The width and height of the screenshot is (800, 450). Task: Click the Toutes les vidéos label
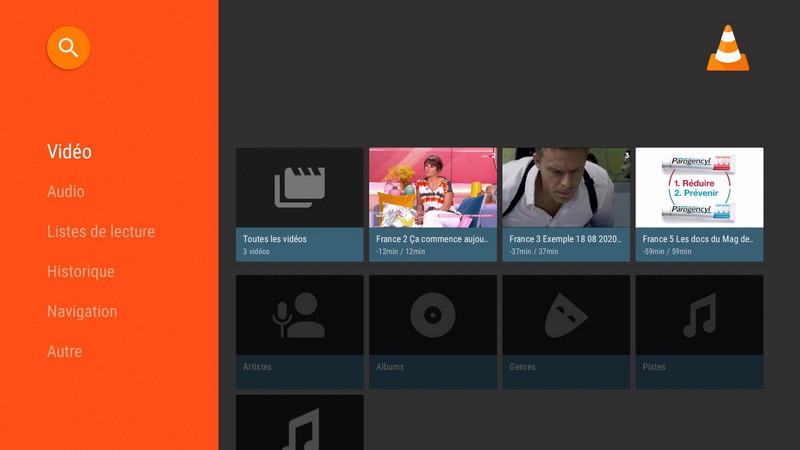click(275, 240)
